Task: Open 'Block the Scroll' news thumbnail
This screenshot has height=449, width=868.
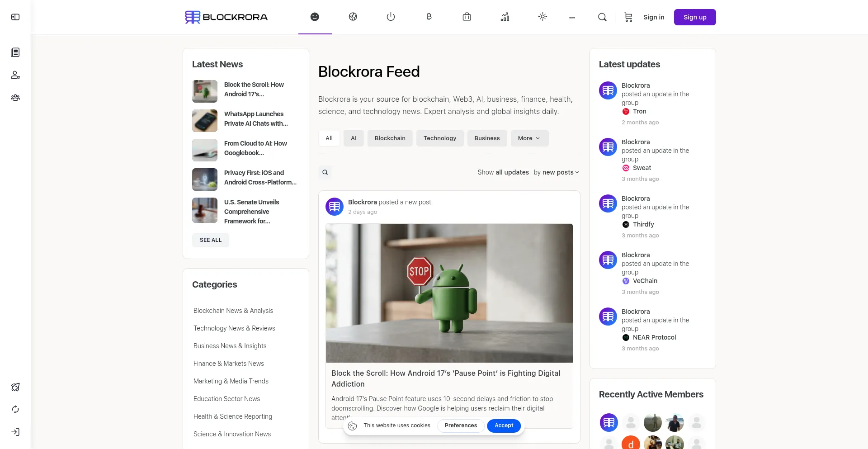Action: 205,91
